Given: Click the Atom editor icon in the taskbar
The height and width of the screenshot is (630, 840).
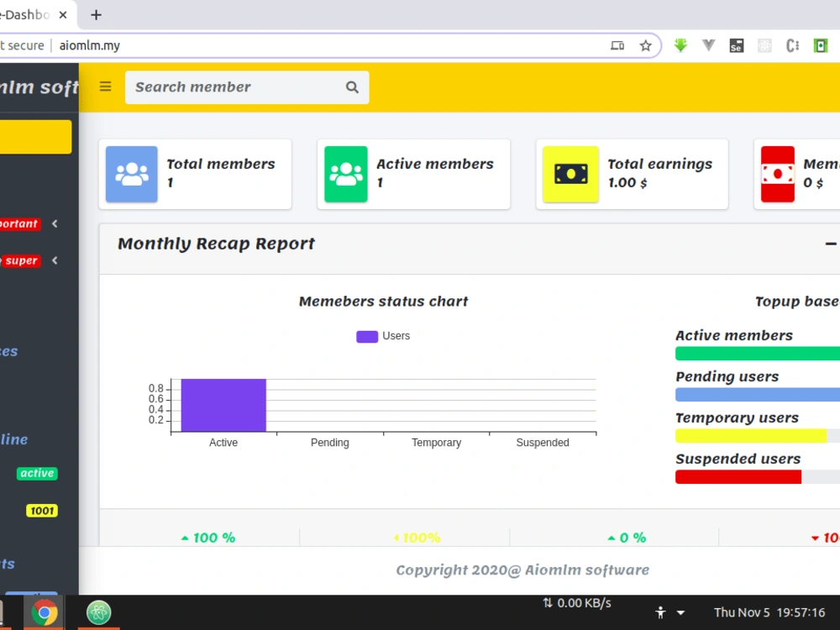Looking at the screenshot, I should (x=98, y=612).
